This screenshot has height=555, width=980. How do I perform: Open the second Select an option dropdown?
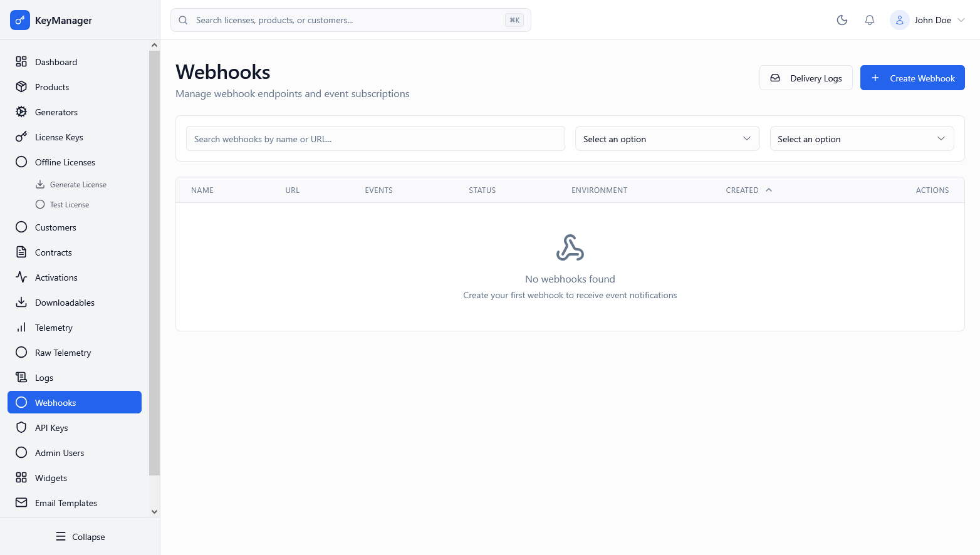[x=861, y=138]
